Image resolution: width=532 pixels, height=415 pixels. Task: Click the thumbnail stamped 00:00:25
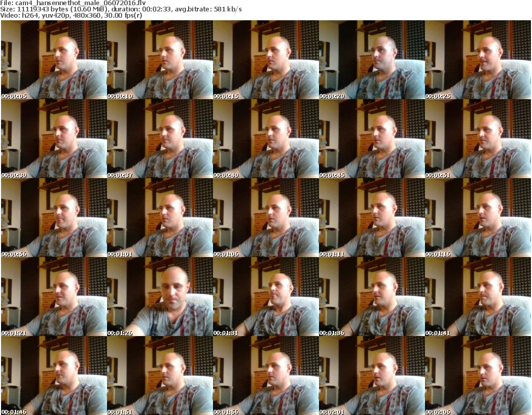[478, 60]
